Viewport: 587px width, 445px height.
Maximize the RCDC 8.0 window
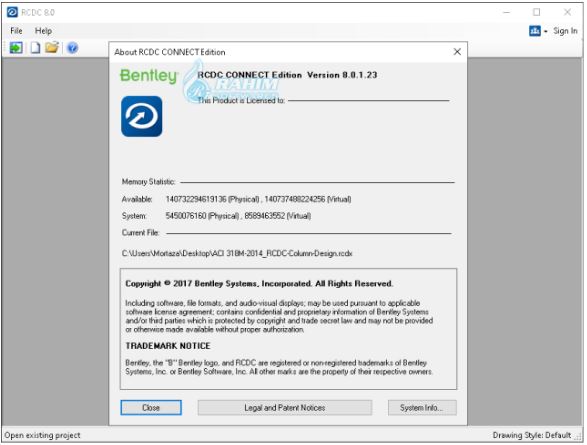pos(536,12)
